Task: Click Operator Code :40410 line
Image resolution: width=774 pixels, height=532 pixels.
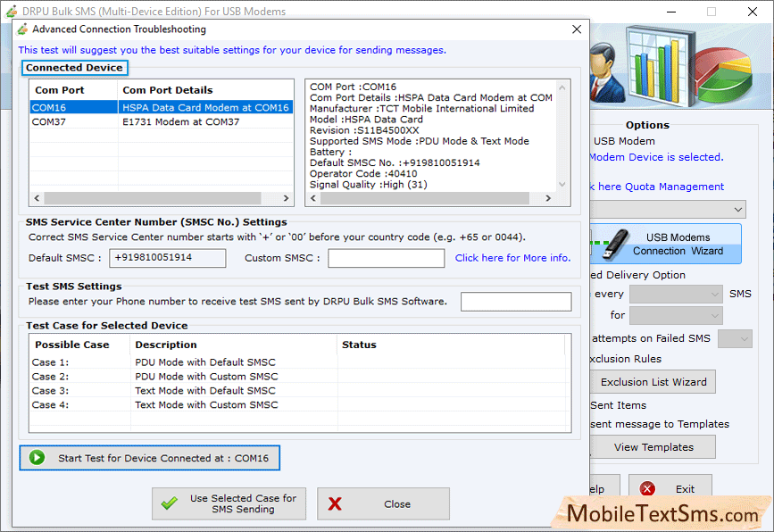Action: [363, 174]
